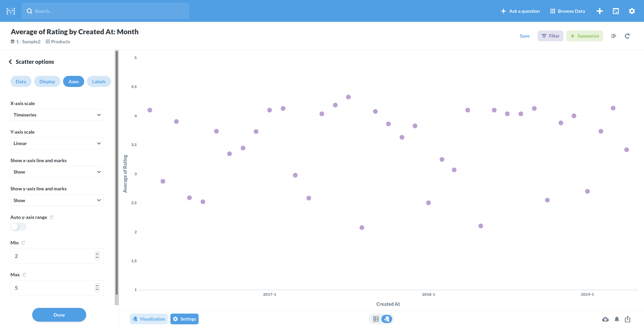Click the Metabase logo in top bar
644x327 pixels.
tap(10, 11)
